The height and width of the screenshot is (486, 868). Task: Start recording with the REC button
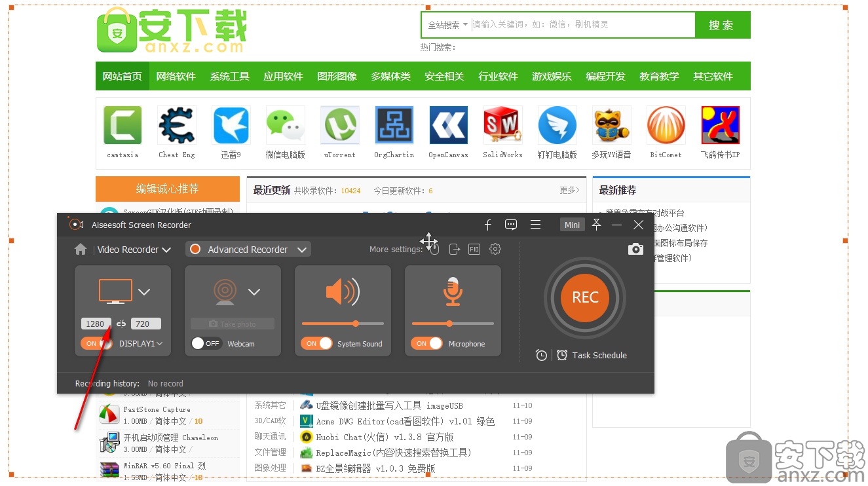[585, 297]
